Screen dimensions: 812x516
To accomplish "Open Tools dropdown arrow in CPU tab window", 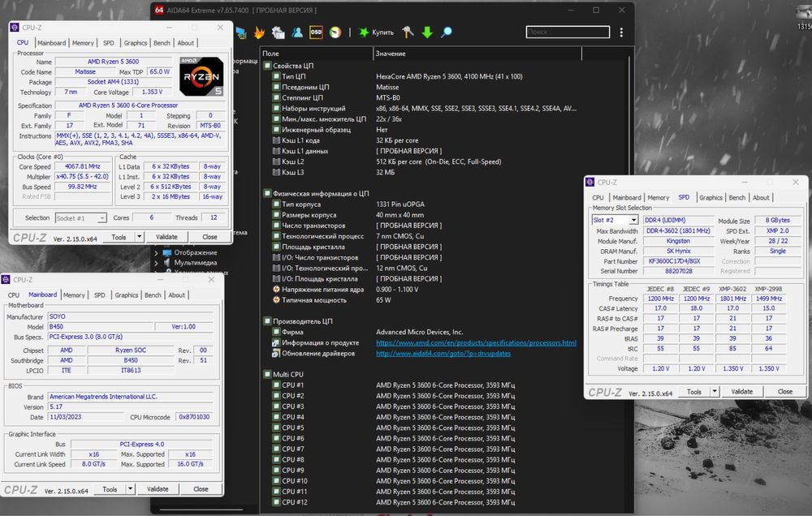I will click(x=139, y=237).
